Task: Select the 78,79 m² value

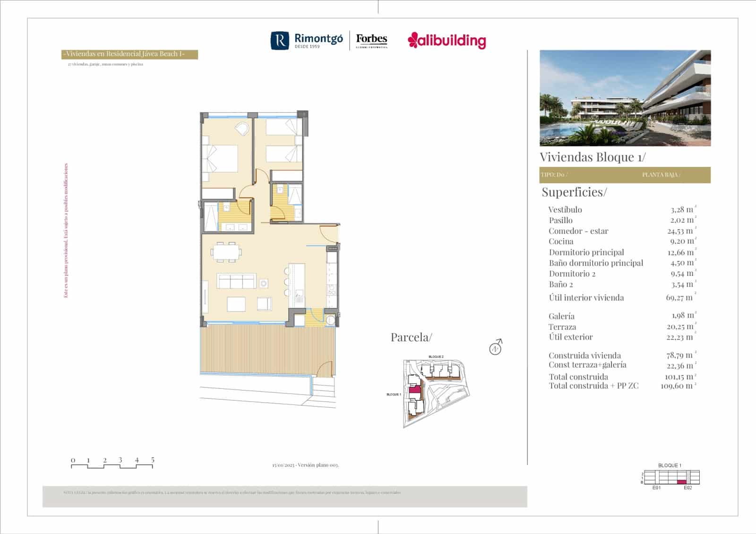Action: (x=681, y=355)
